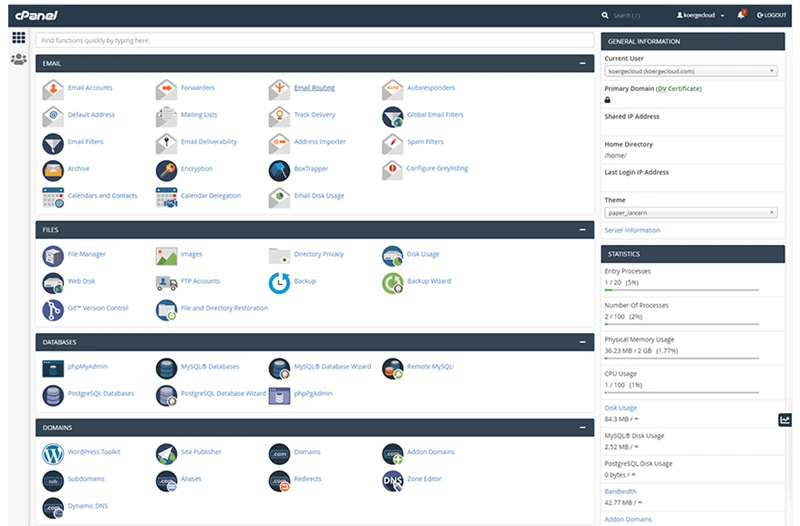Open the BoxTrapper icon

click(x=279, y=170)
